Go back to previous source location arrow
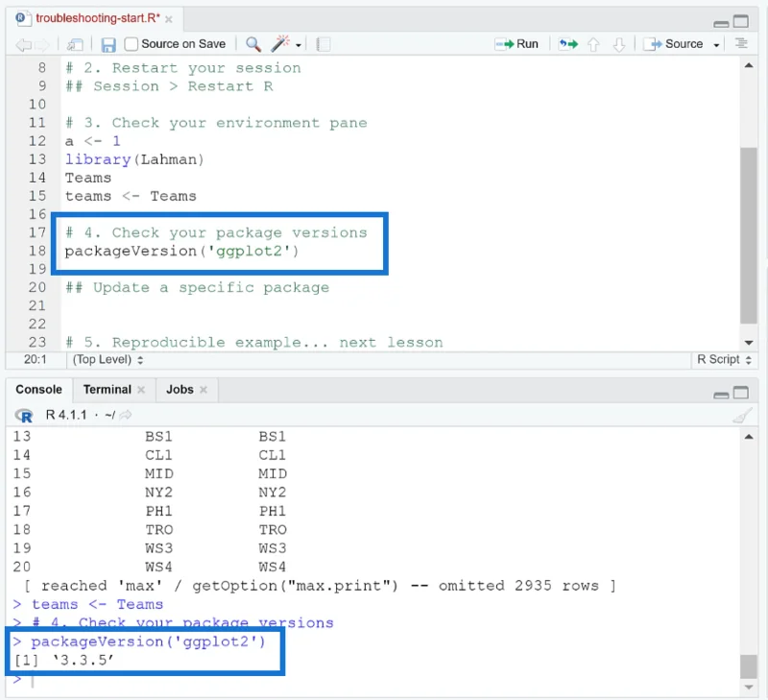The height and width of the screenshot is (700, 768). (x=23, y=45)
